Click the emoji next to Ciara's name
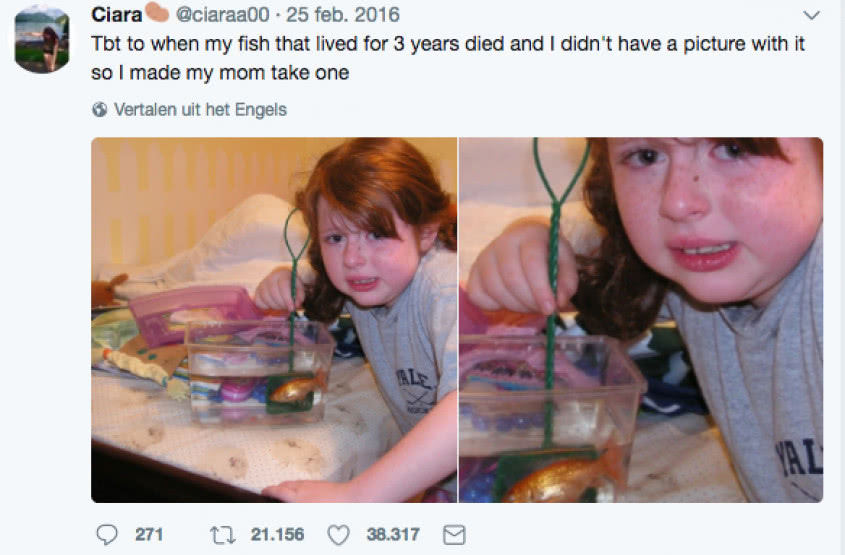The image size is (845, 555). click(x=157, y=15)
